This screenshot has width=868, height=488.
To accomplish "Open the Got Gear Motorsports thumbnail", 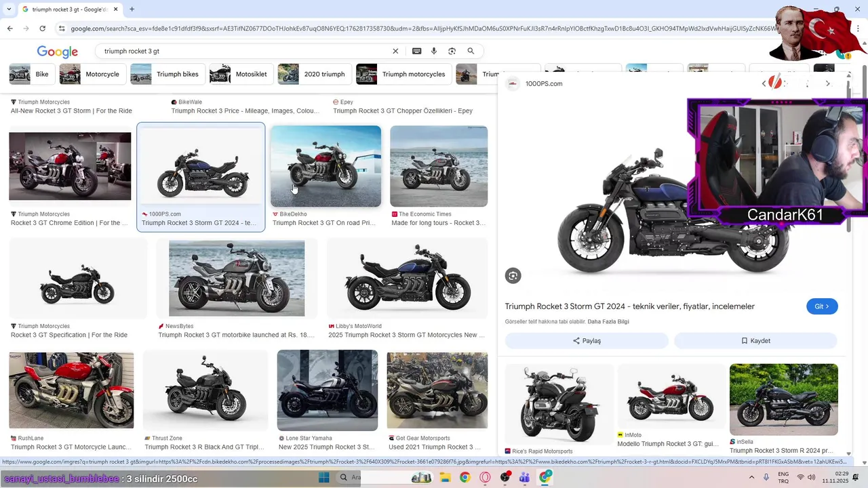I will coord(437,390).
